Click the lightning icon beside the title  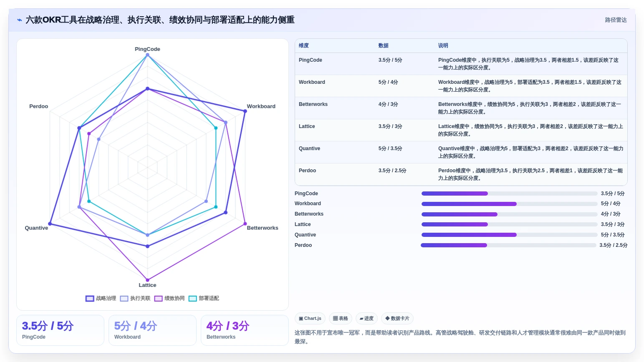click(19, 20)
